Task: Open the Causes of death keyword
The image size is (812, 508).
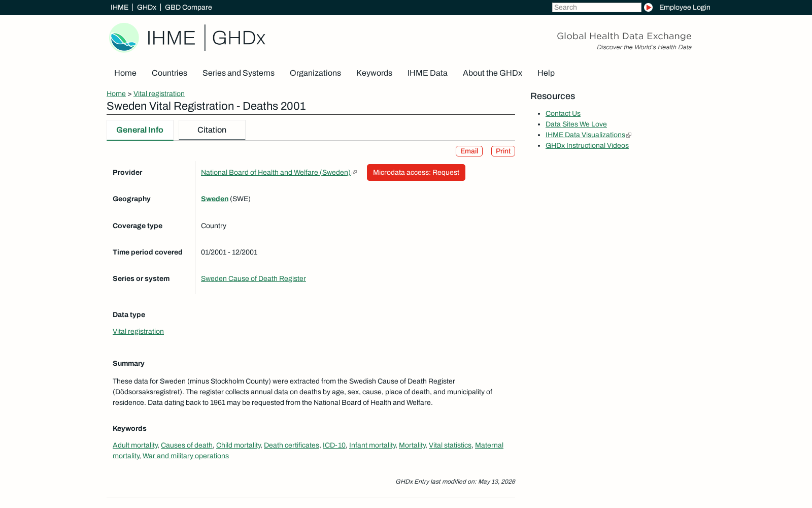Action: click(187, 446)
